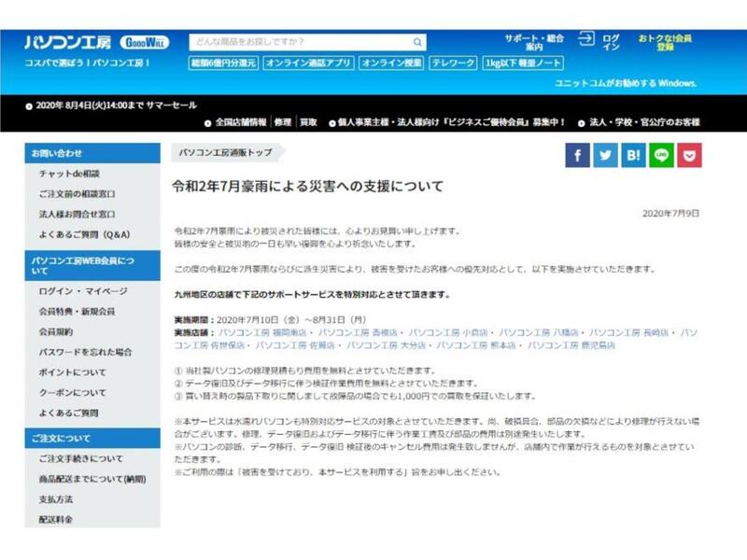Share the article via the Twitter icon
The image size is (747, 560).
605,155
